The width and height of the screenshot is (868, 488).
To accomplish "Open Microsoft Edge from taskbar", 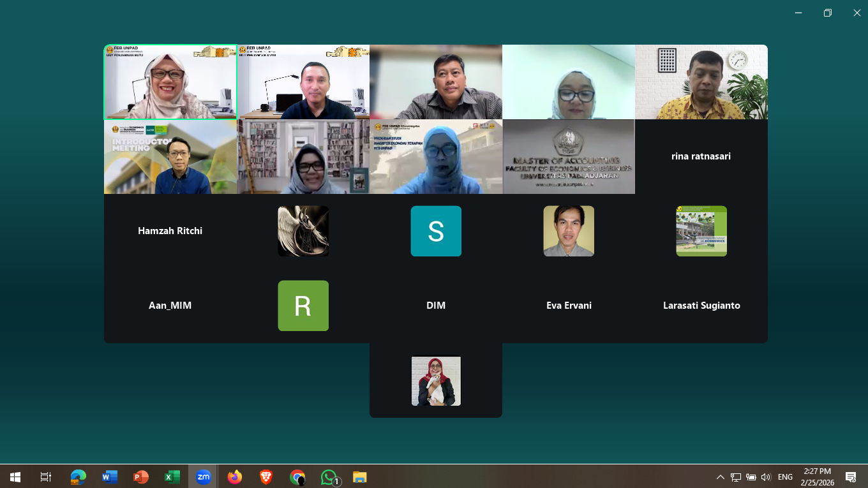I will coord(79,477).
